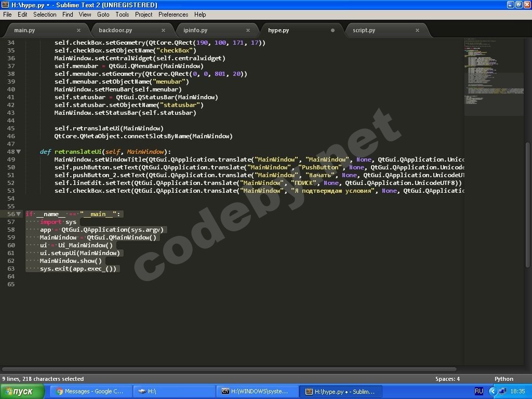Switch to the command prompt taskbar window
532x399 pixels.
[x=258, y=391]
